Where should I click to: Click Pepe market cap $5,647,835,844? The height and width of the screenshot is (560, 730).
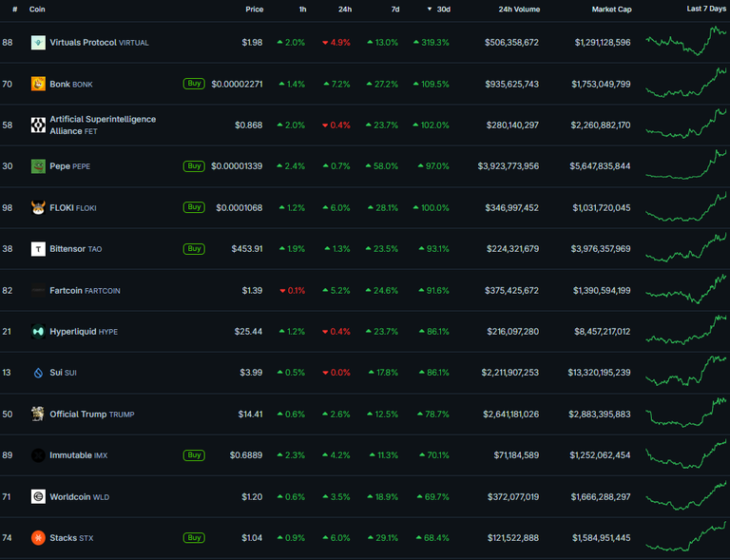point(600,166)
